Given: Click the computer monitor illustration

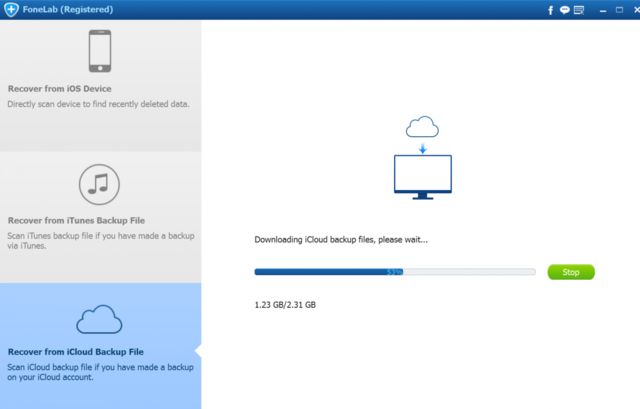Looking at the screenshot, I should pos(423,177).
